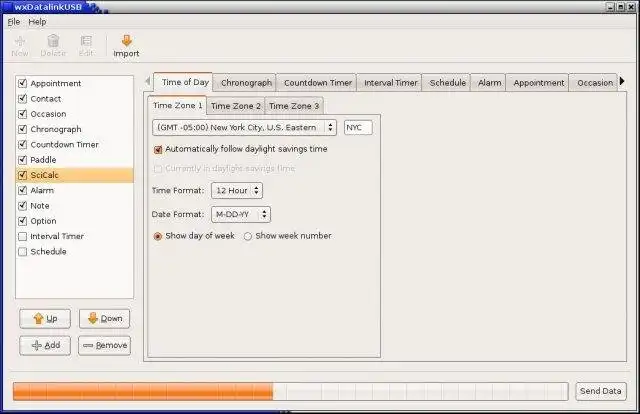Click the Send Data button

(601, 391)
